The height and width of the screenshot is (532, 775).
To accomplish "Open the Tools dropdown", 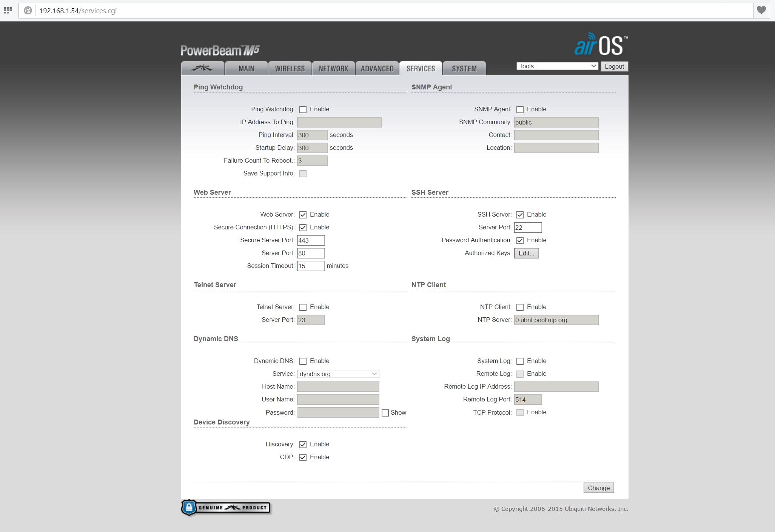I will coord(557,66).
